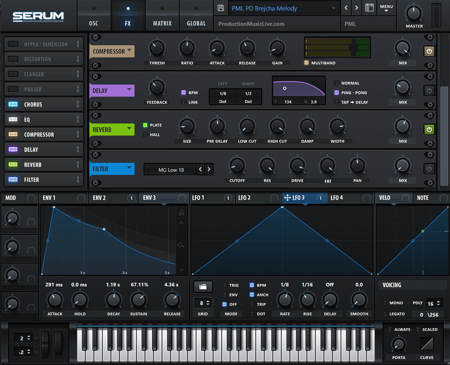Image resolution: width=450 pixels, height=365 pixels.
Task: Click the envelope lock icon
Action: pyautogui.click(x=181, y=212)
